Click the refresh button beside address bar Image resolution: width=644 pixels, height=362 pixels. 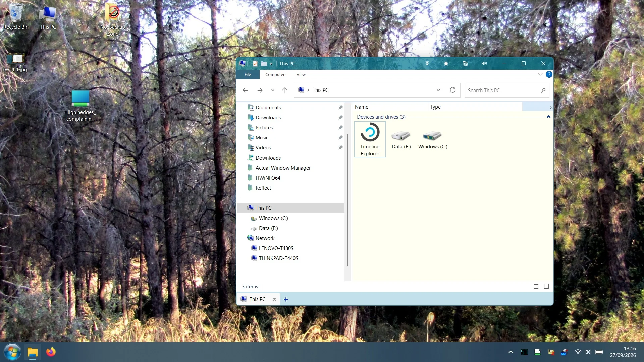point(452,90)
